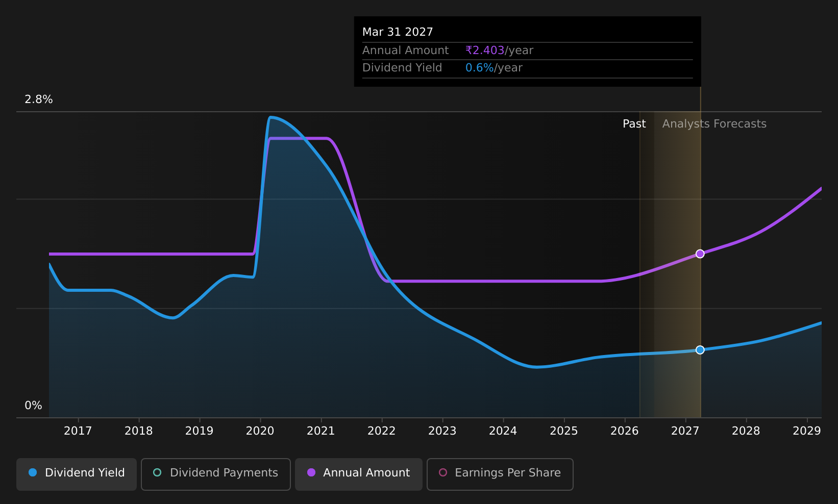
Task: Click the 2.8% y-axis label
Action: pos(39,99)
